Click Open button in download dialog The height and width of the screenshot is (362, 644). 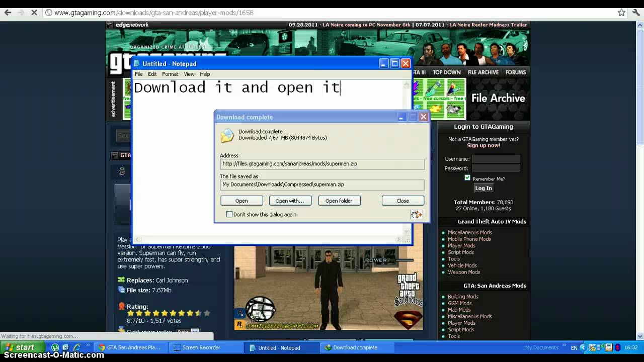pyautogui.click(x=242, y=201)
